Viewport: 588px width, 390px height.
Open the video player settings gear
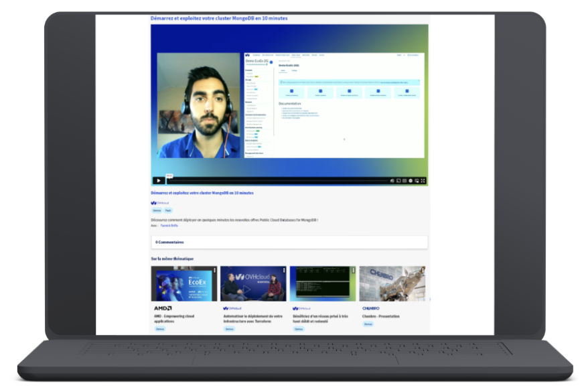(x=411, y=180)
